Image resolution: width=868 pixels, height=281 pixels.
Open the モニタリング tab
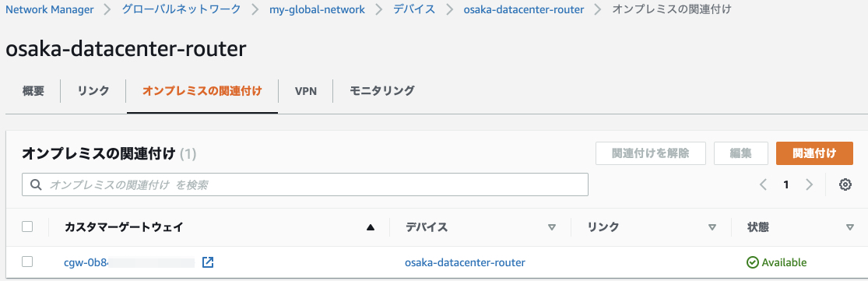tap(382, 91)
